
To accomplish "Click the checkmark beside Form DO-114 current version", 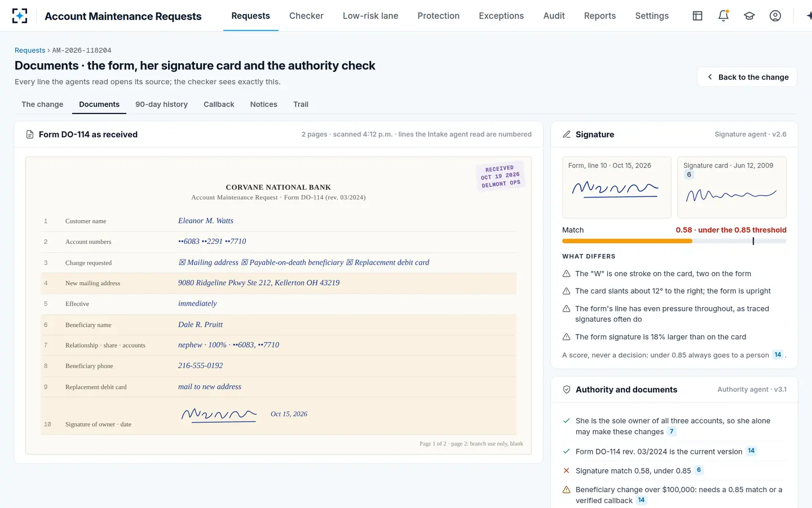I will click(x=566, y=452).
